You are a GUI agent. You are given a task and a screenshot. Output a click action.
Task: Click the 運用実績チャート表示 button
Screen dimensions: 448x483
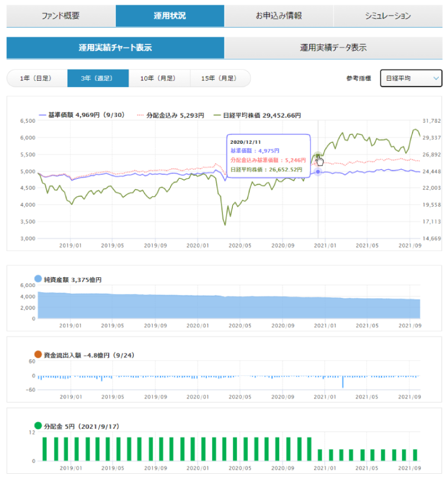[115, 48]
